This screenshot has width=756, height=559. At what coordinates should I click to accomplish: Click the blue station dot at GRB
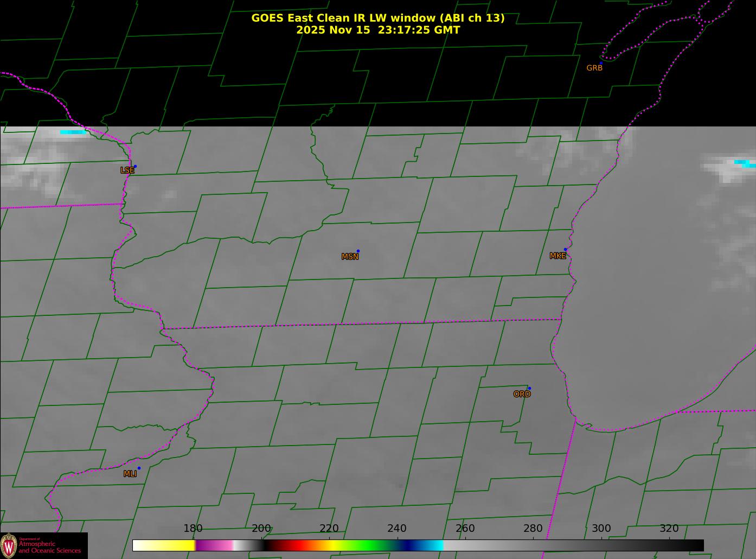pos(601,63)
